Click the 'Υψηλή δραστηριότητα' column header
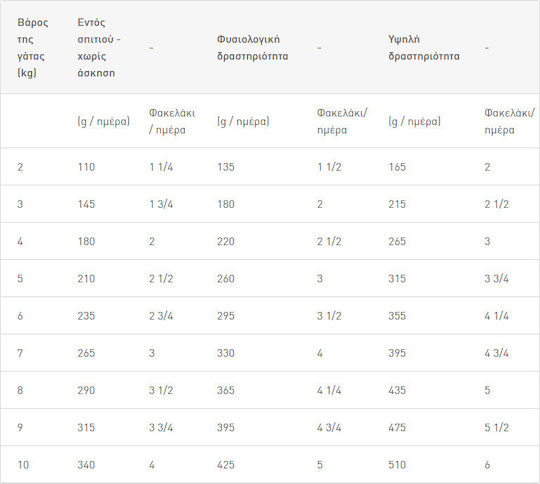 (424, 48)
